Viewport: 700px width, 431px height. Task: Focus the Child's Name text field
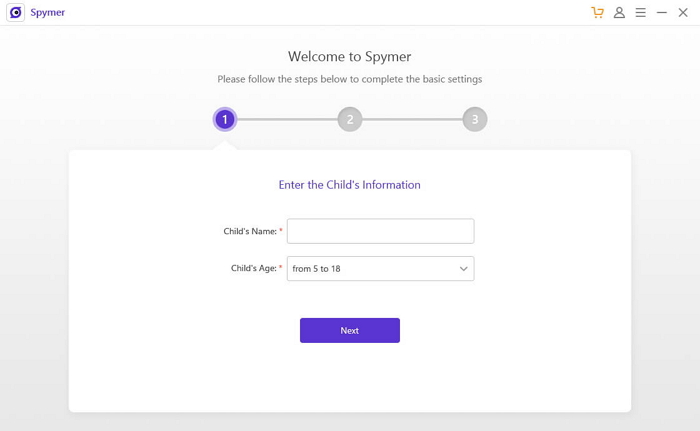coord(380,231)
